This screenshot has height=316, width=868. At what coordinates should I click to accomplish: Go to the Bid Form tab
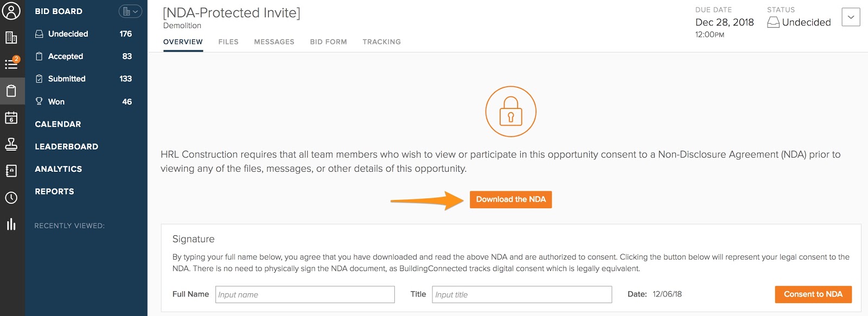[x=328, y=42]
